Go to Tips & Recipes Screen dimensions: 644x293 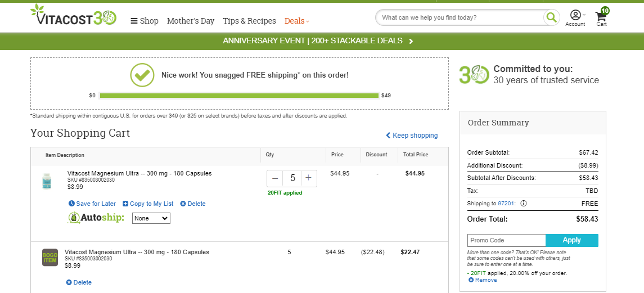[249, 21]
